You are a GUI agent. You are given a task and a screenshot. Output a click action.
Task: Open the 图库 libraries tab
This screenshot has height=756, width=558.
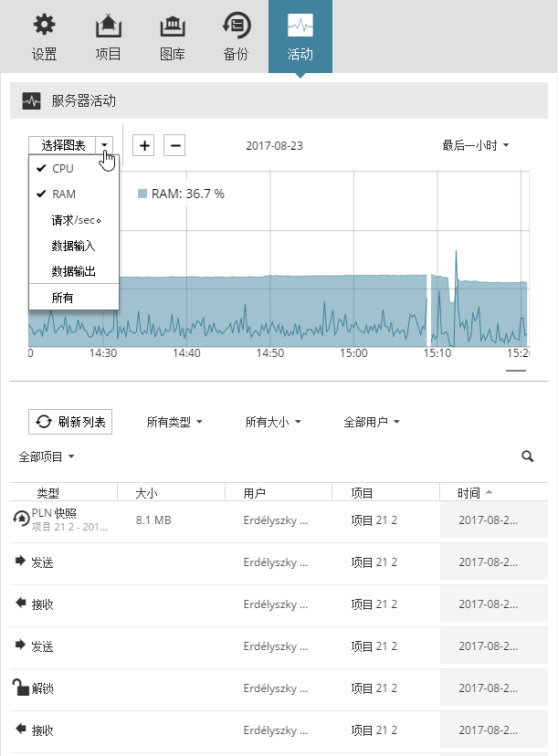point(173,37)
